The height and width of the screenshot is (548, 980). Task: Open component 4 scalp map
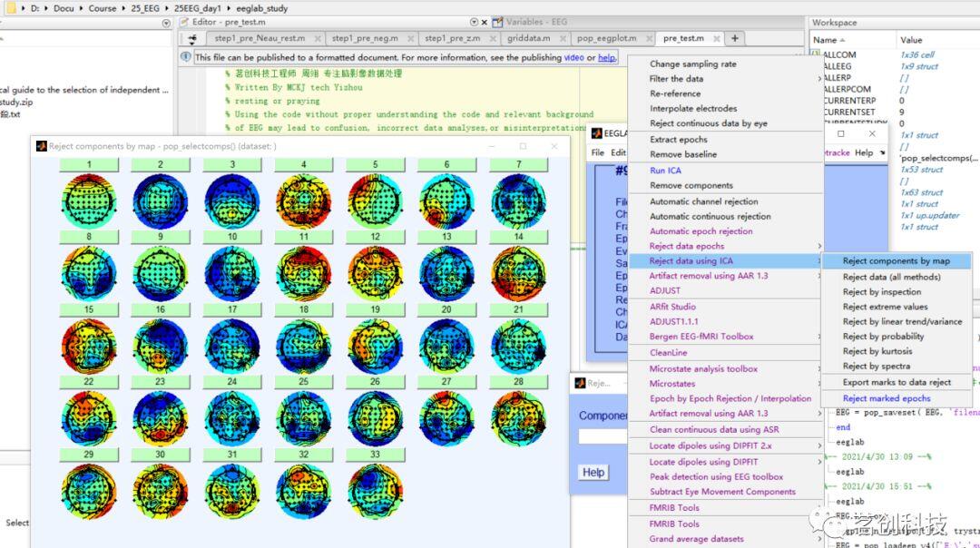point(304,201)
